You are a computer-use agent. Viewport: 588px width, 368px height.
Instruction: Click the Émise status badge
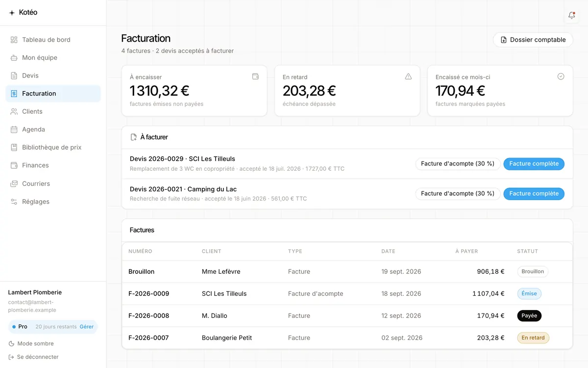tap(529, 294)
